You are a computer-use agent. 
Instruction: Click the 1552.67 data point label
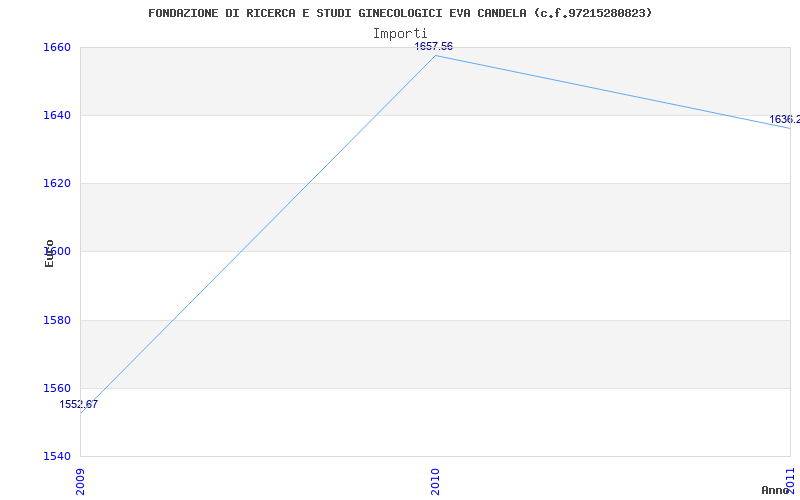(x=79, y=405)
